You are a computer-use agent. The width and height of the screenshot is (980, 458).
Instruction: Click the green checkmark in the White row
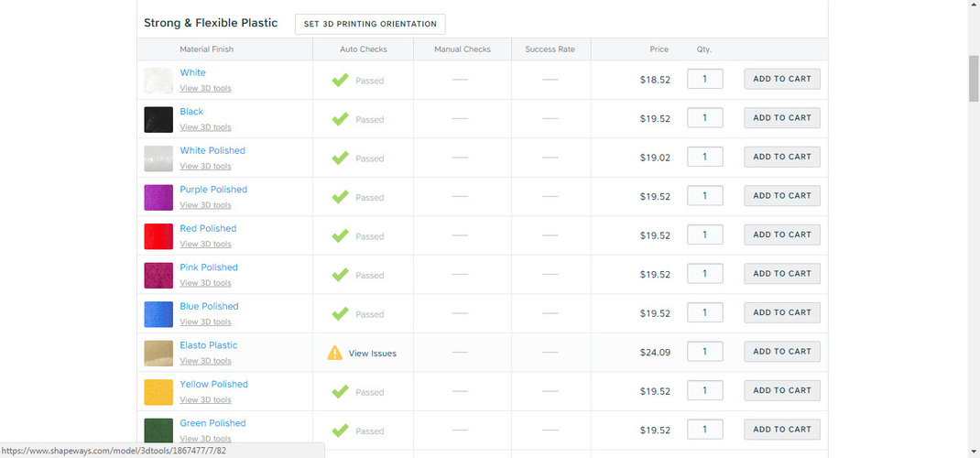coord(340,80)
